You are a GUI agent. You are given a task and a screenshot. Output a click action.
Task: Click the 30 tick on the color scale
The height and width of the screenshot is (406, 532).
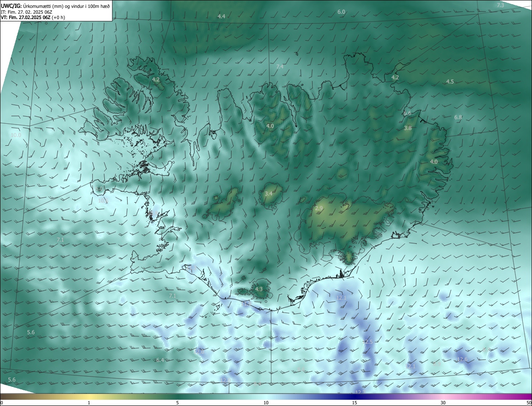coord(443,403)
